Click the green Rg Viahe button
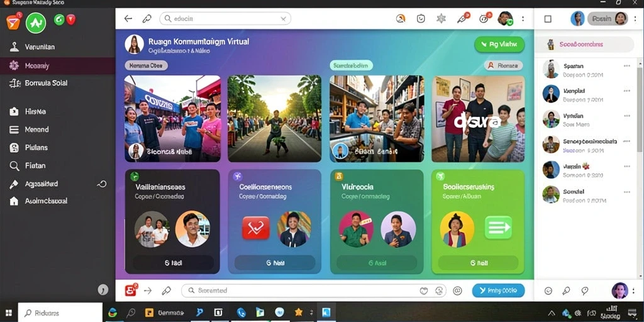The image size is (644, 322). tap(499, 45)
